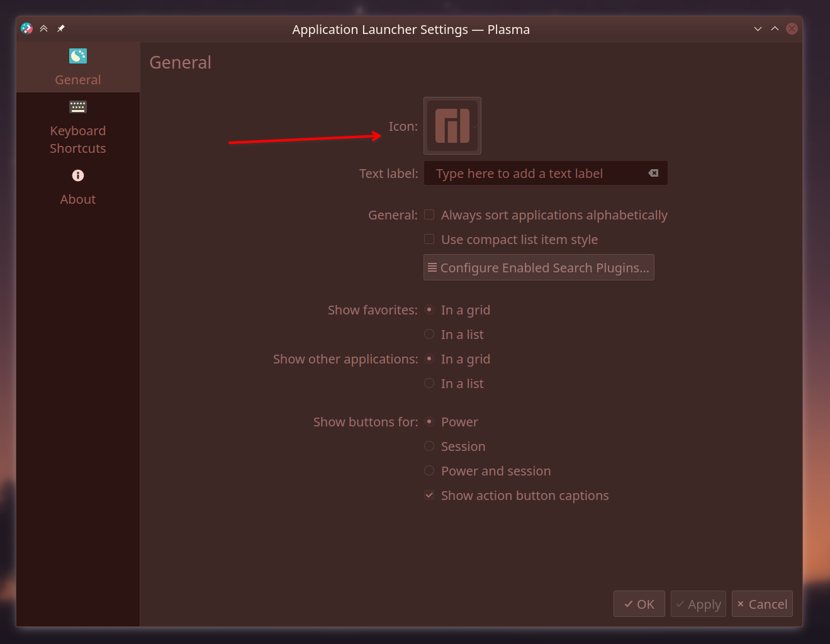The height and width of the screenshot is (644, 830).
Task: Close the Application Launcher Settings window
Action: 792,29
